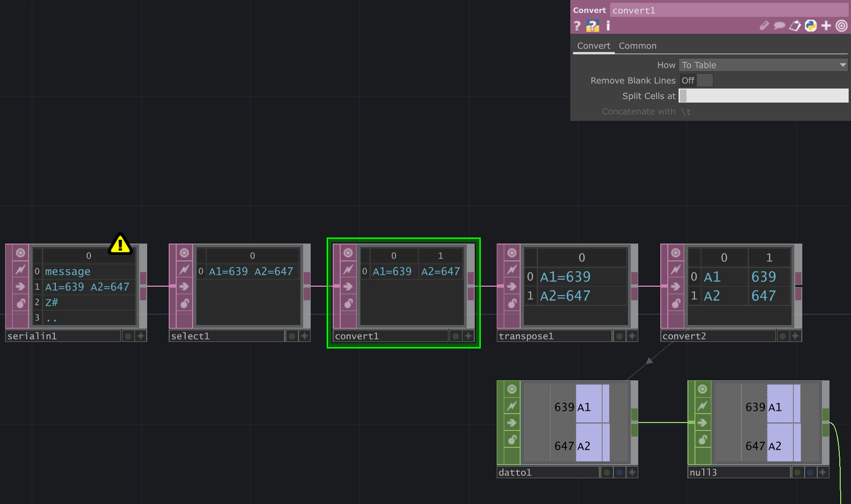Expand parameters with the plus icon on convert2
The height and width of the screenshot is (504, 851).
(x=795, y=335)
